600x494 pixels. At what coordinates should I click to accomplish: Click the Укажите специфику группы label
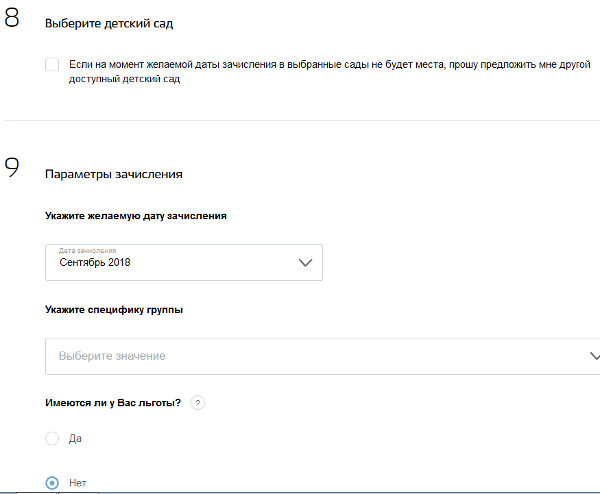coord(113,309)
